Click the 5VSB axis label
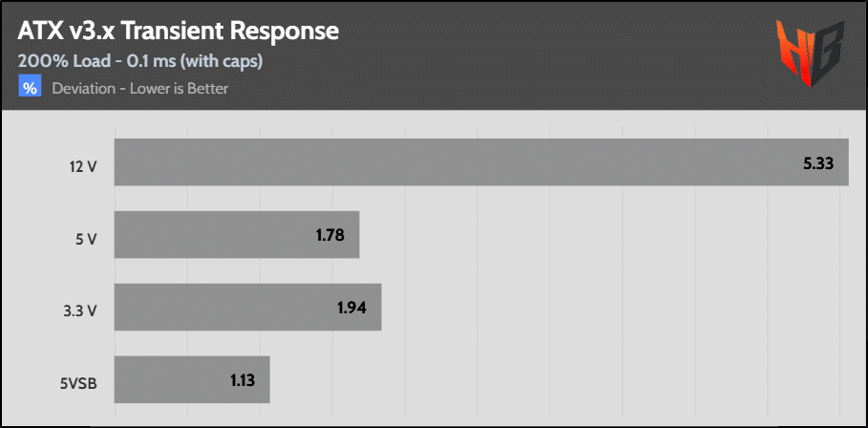The image size is (868, 428). [x=79, y=381]
